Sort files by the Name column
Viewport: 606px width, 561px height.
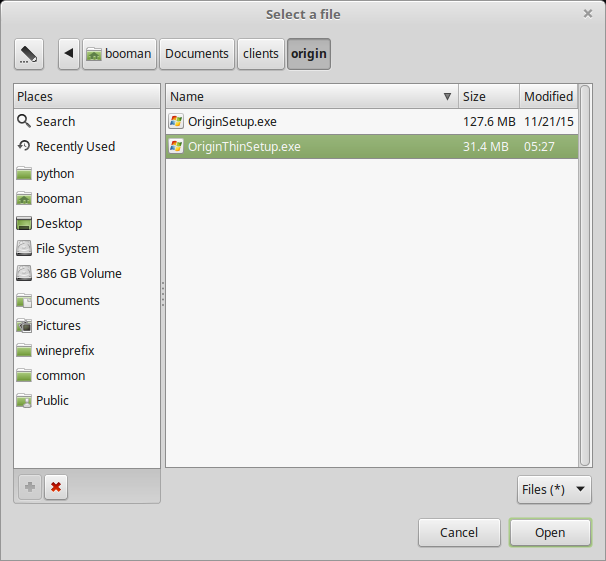(x=312, y=96)
